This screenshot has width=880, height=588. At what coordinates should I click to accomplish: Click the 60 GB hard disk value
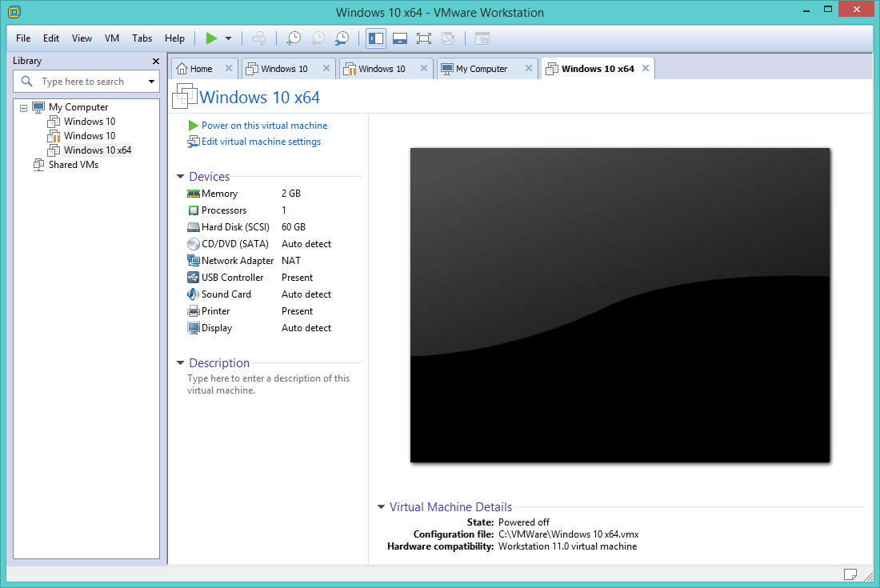coord(294,227)
